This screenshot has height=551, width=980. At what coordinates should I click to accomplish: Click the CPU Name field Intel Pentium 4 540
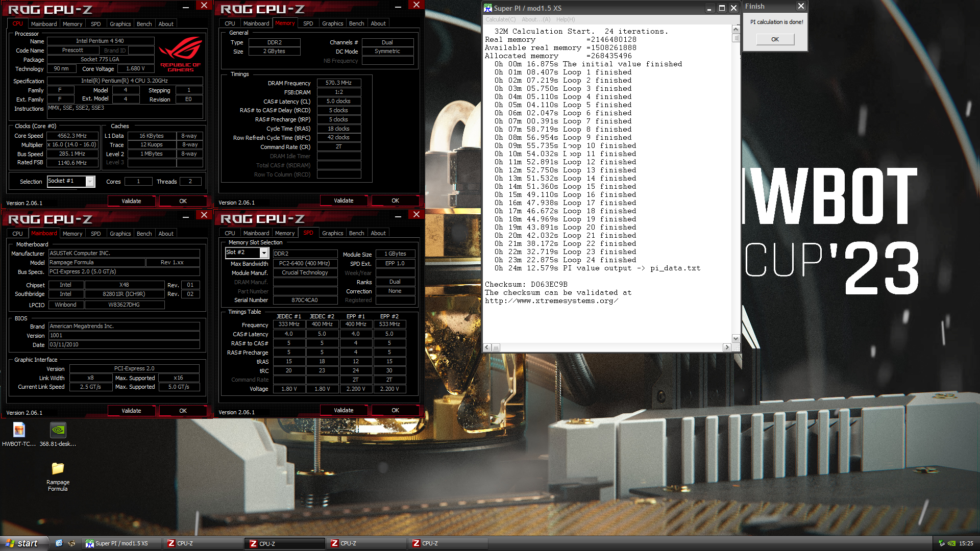100,41
